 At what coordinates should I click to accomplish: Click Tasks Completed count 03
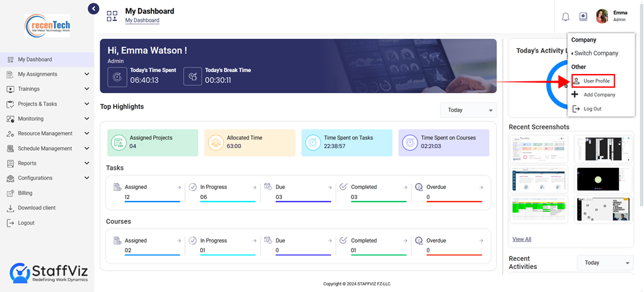(354, 197)
